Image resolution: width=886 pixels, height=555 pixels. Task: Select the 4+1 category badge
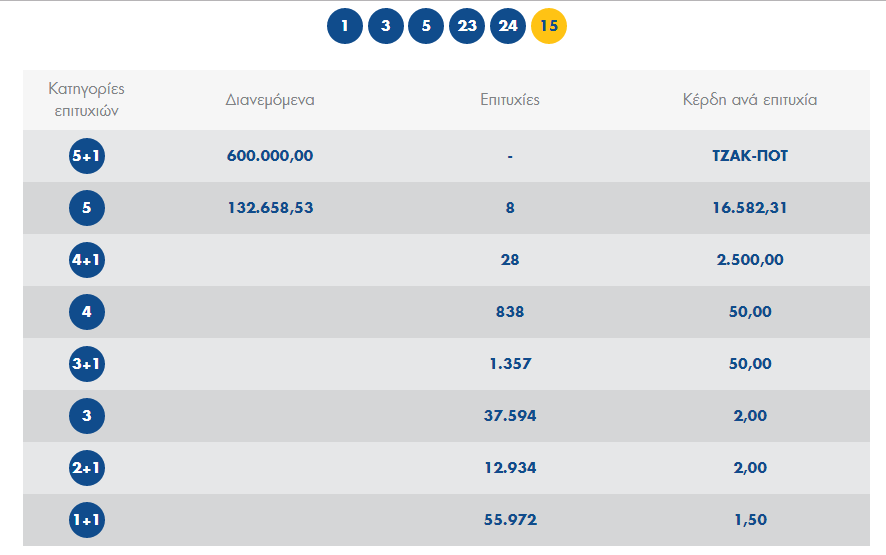tap(87, 260)
